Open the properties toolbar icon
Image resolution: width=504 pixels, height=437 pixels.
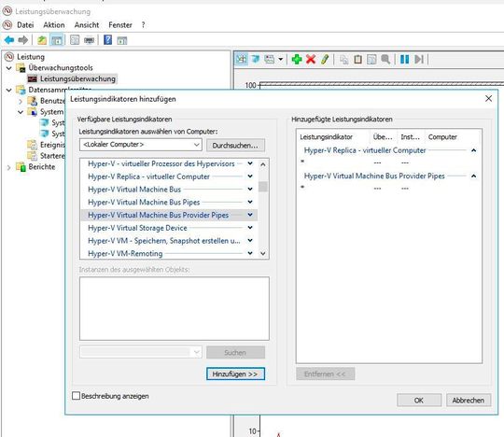[x=75, y=40]
